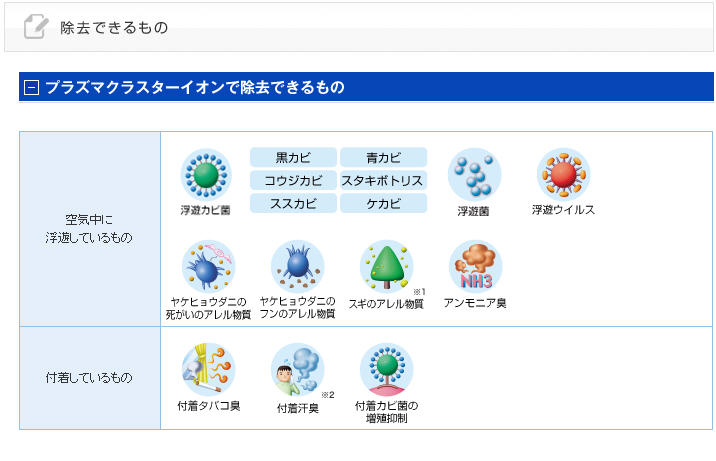Click the 青カビ label
716x461 pixels.
[384, 157]
